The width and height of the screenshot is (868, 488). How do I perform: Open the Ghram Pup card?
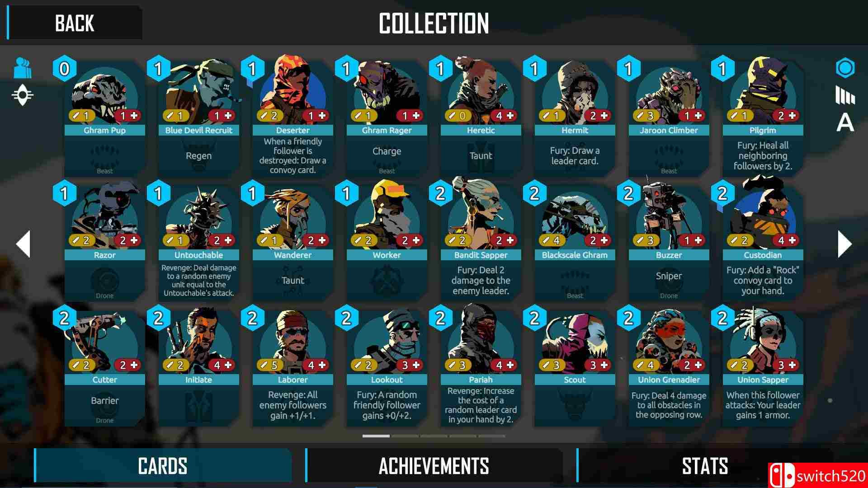104,118
